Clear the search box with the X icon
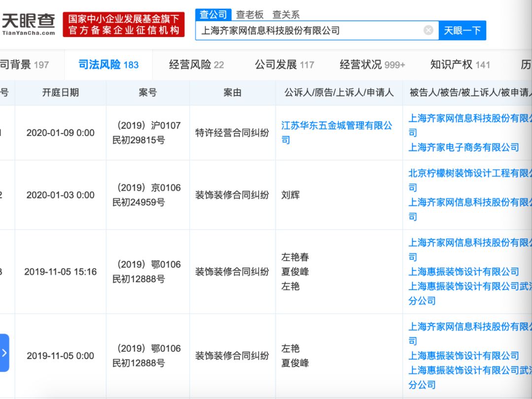This screenshot has width=532, height=399. [428, 31]
